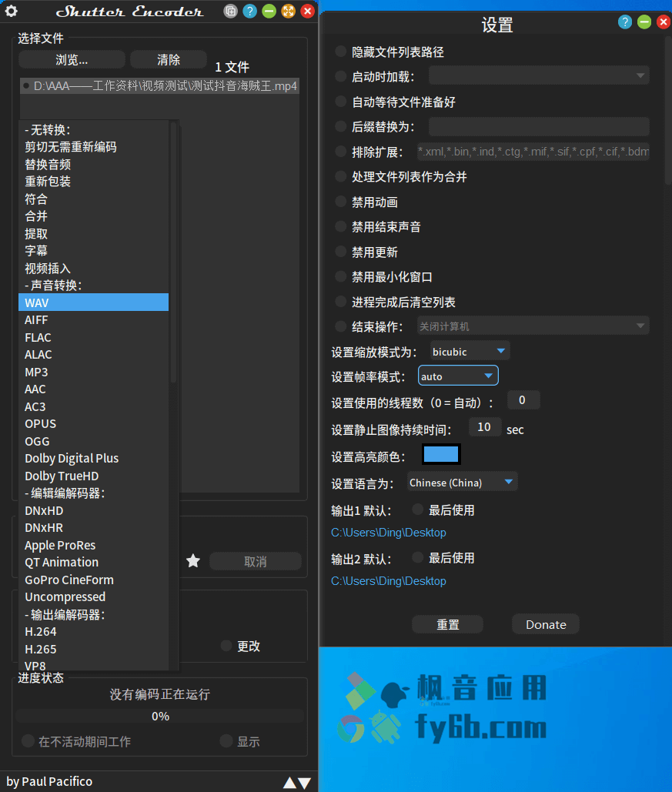Open help in Shutter Encoder main window

pos(249,11)
